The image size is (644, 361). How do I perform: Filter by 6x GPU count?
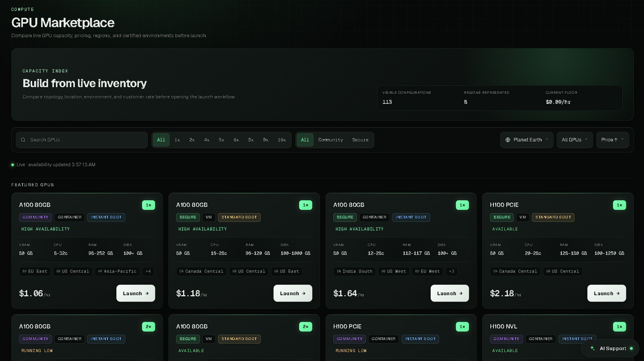pos(236,140)
